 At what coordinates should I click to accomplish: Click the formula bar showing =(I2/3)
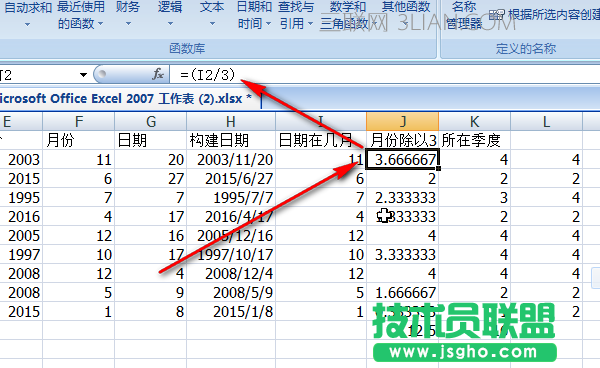385,75
